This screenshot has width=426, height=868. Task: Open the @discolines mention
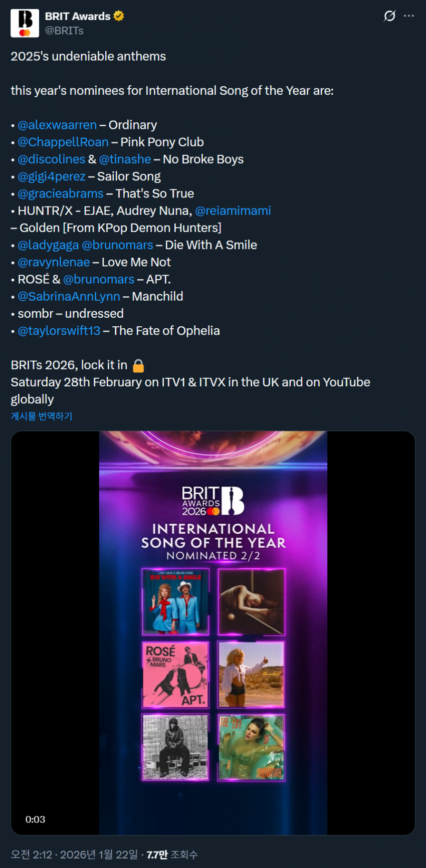point(52,159)
